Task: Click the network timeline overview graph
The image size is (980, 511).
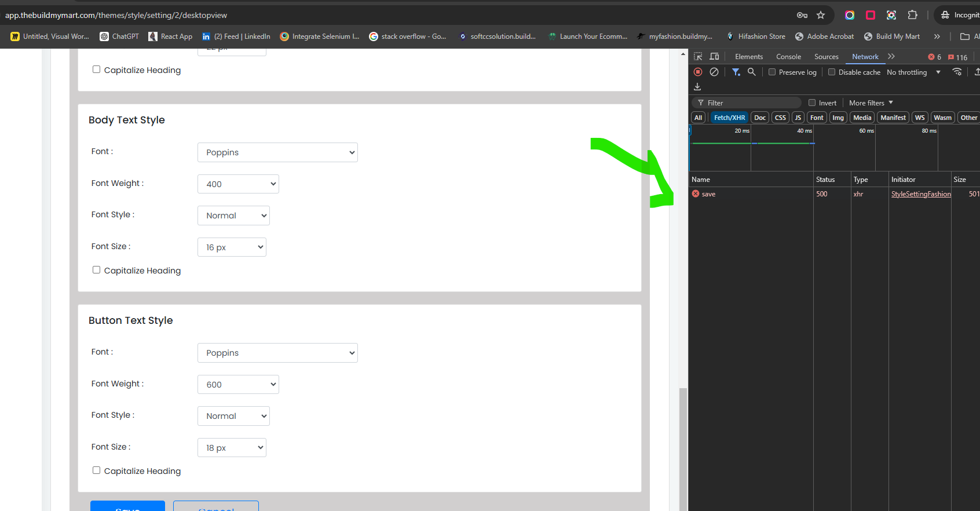Action: coord(834,148)
